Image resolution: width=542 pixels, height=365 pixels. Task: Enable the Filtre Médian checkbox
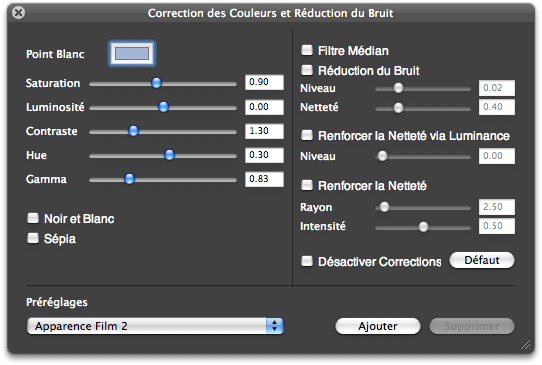307,50
